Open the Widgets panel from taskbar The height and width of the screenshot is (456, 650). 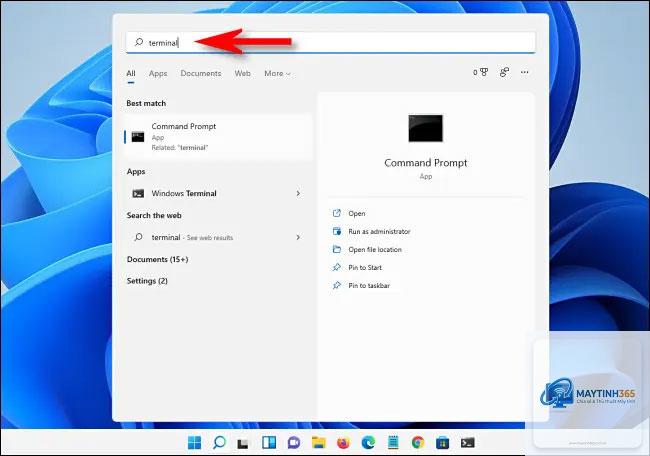pos(269,443)
